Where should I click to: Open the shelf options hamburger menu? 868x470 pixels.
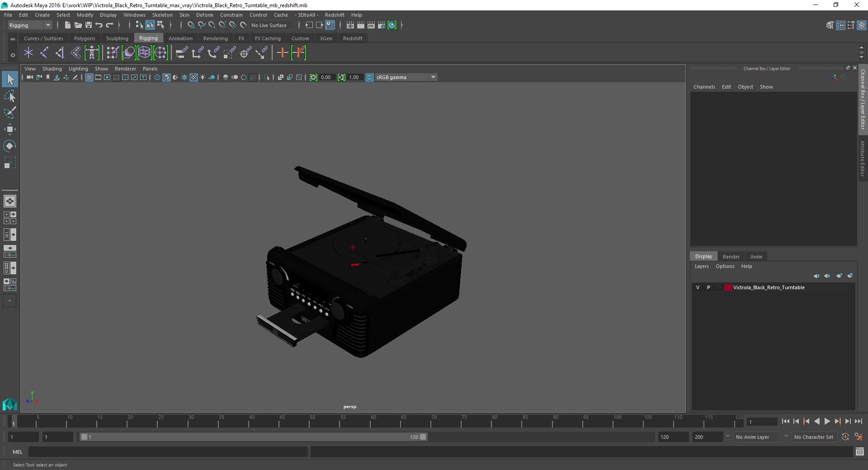click(x=13, y=39)
